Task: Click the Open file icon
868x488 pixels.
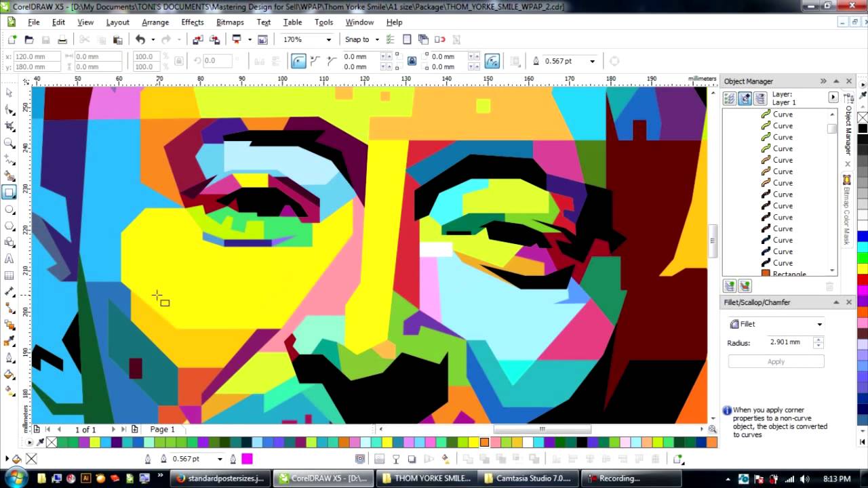Action: pyautogui.click(x=29, y=39)
